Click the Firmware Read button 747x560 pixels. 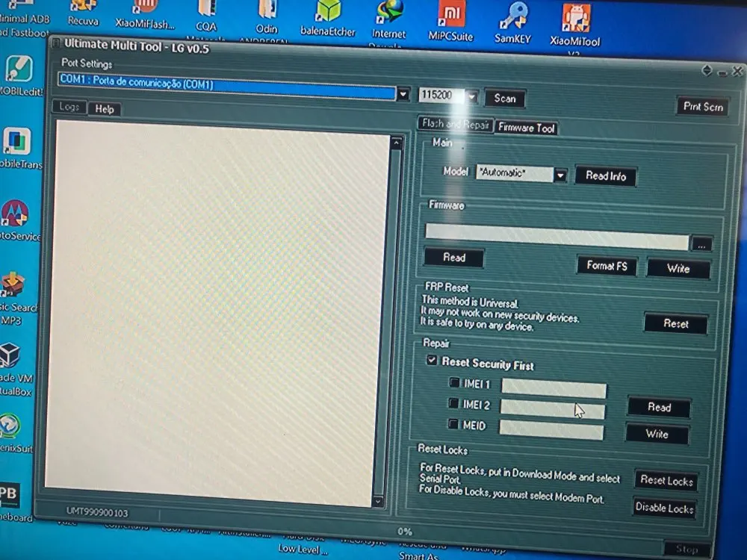454,258
